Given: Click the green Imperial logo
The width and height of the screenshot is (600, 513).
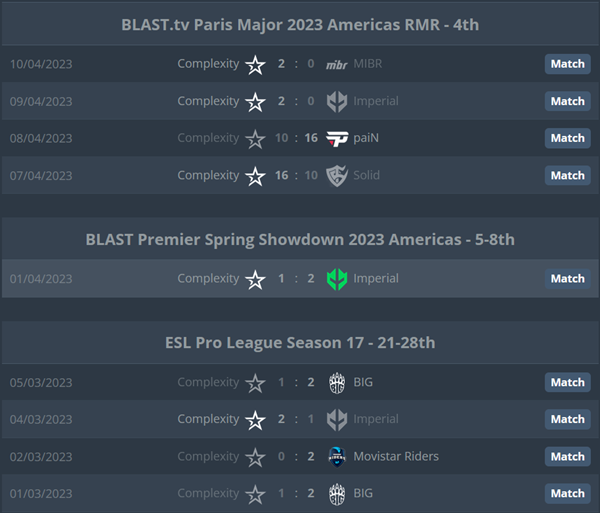Looking at the screenshot, I should point(337,279).
